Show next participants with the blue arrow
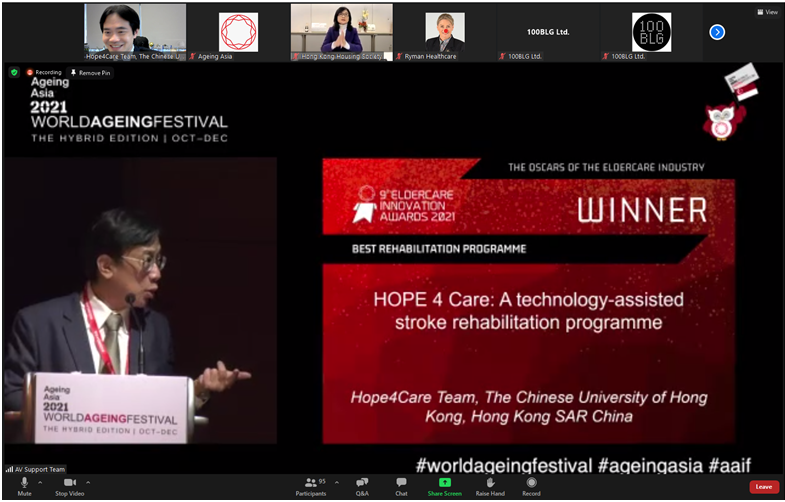 pos(717,33)
